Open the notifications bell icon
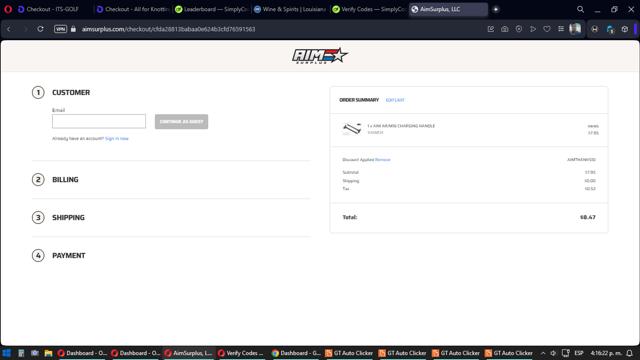This screenshot has width=640, height=360. 630,353
